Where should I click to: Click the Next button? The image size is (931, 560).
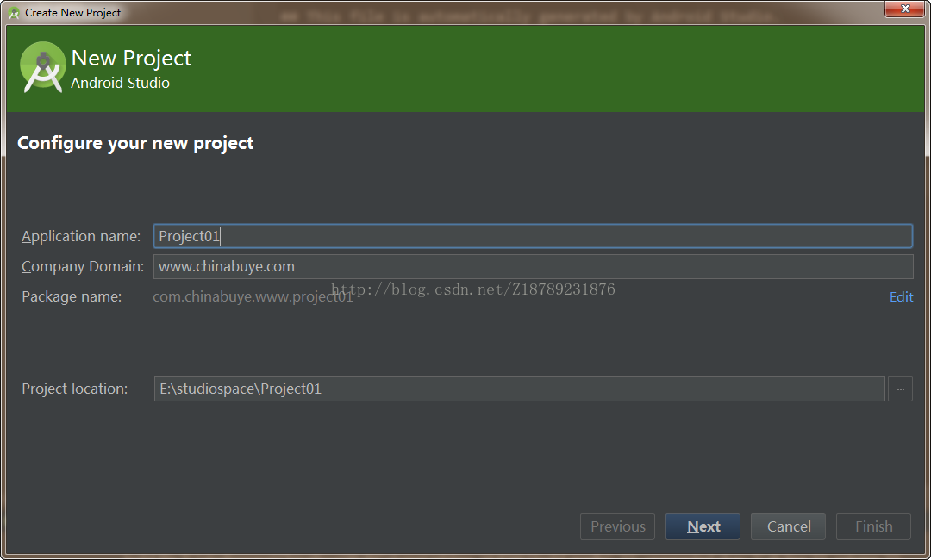(703, 526)
